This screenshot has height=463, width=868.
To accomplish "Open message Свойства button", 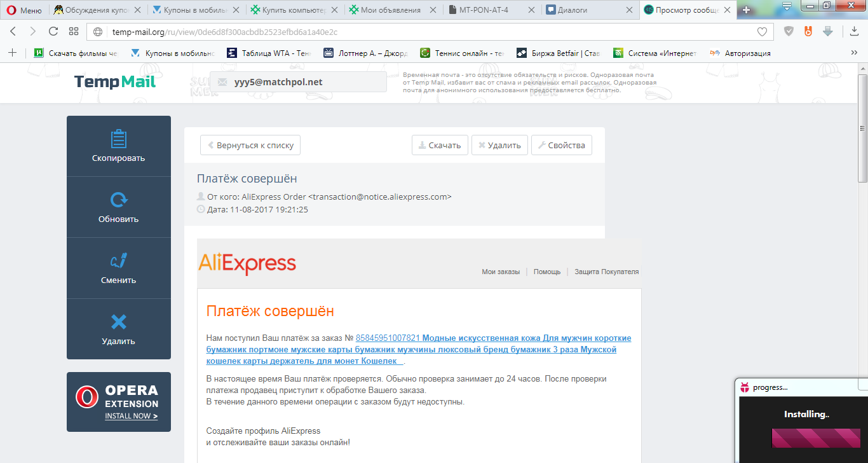I will [562, 145].
